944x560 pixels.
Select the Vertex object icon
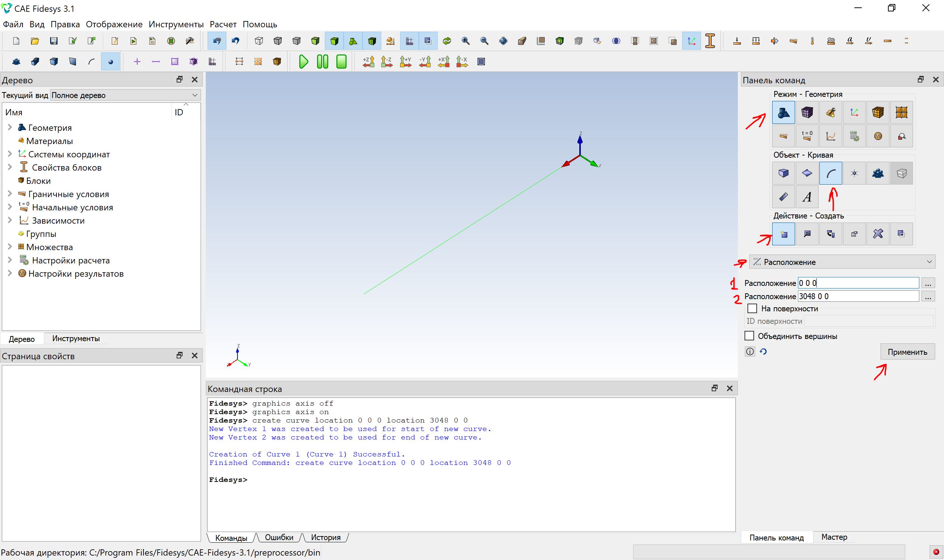854,173
